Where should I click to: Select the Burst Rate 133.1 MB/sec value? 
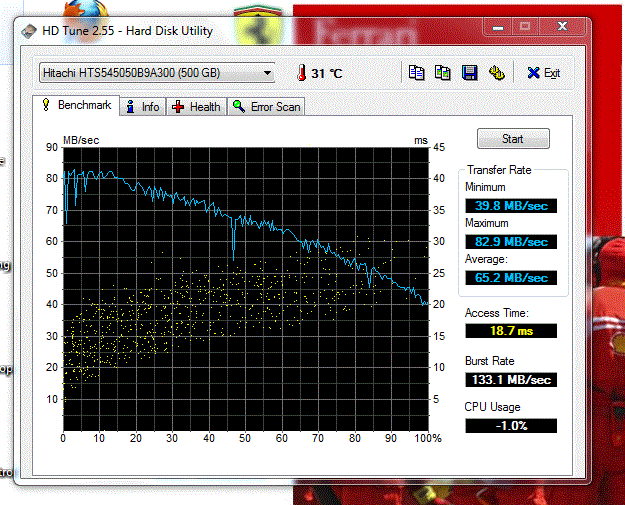[x=511, y=379]
